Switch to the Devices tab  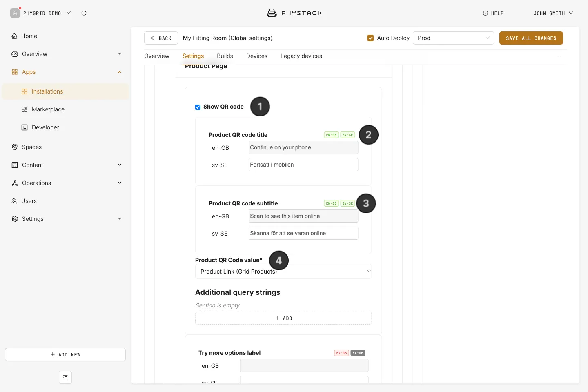[x=257, y=56]
